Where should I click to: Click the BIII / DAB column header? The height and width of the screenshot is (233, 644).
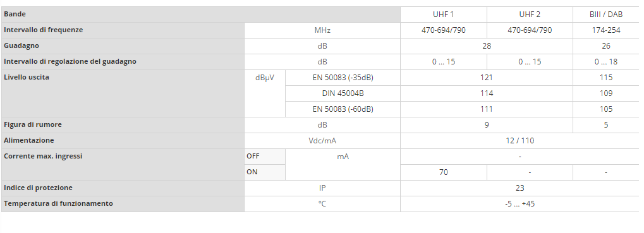coord(606,15)
